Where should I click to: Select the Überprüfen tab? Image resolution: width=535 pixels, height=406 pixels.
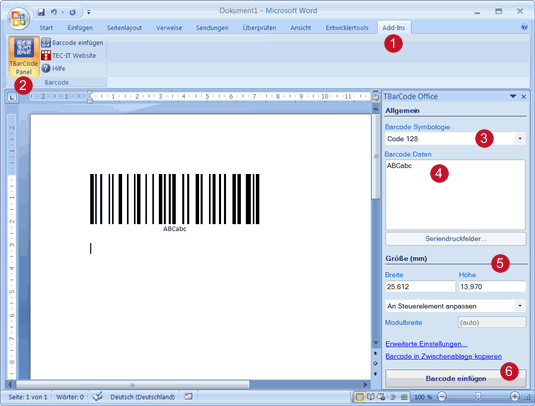[x=259, y=28]
